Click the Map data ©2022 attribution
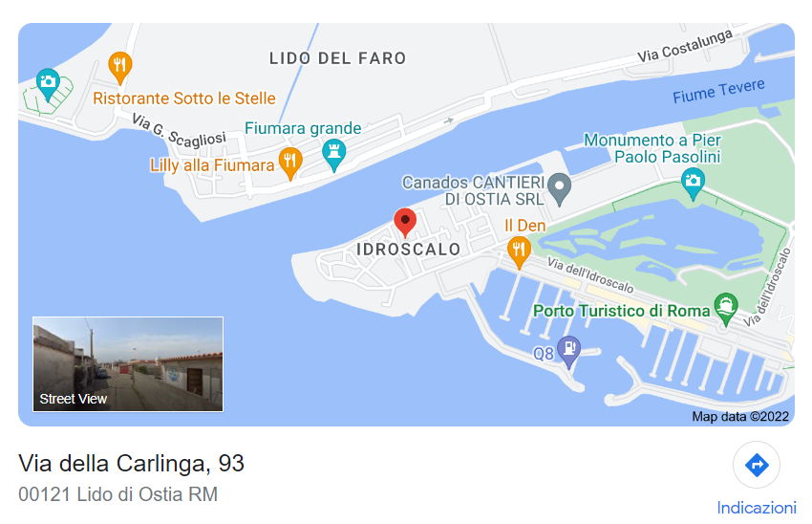Image resolution: width=812 pixels, height=524 pixels. (740, 416)
